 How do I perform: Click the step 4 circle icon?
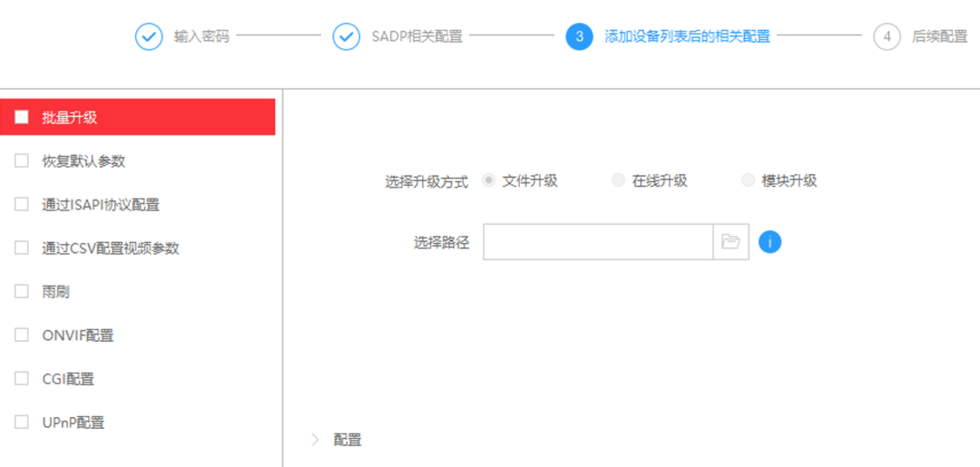click(x=887, y=36)
